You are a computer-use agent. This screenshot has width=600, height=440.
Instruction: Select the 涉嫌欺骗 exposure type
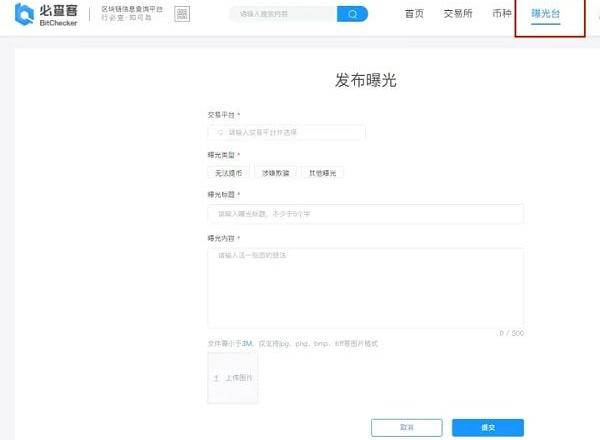[x=274, y=173]
